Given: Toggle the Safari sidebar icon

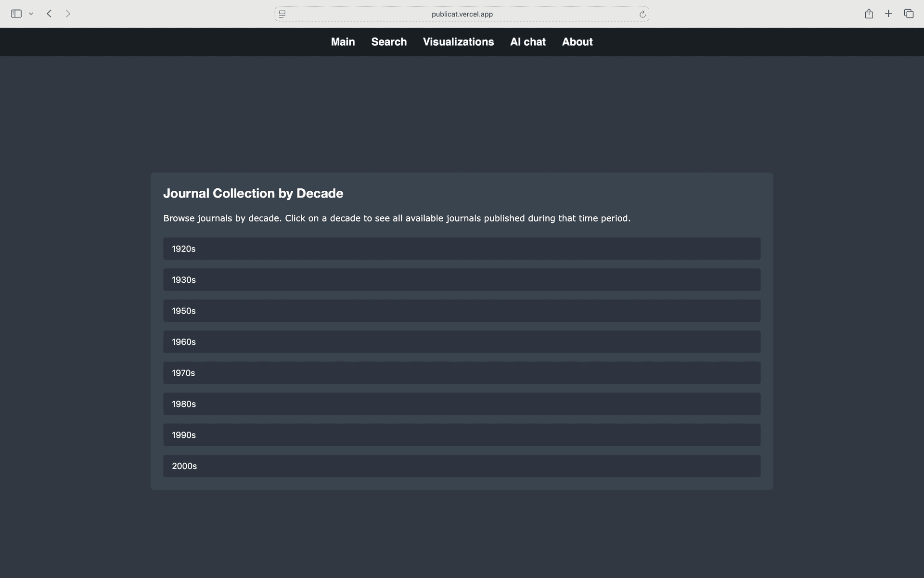Looking at the screenshot, I should pos(16,13).
